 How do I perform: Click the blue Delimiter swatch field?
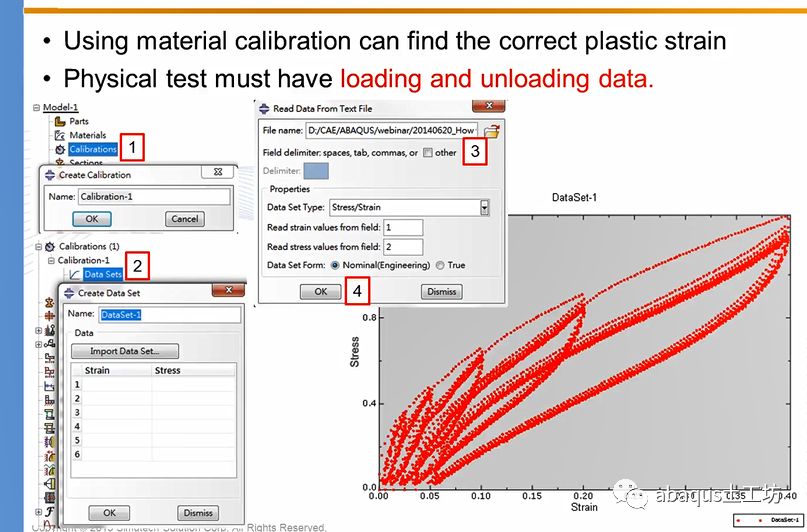point(316,171)
